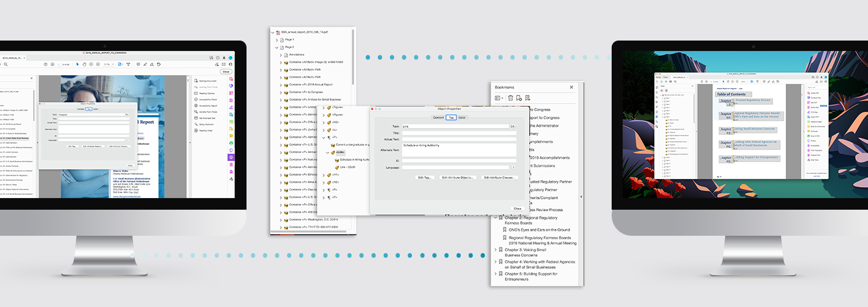868x307 pixels.
Task: Click the Type field showing Link
Action: (x=455, y=126)
